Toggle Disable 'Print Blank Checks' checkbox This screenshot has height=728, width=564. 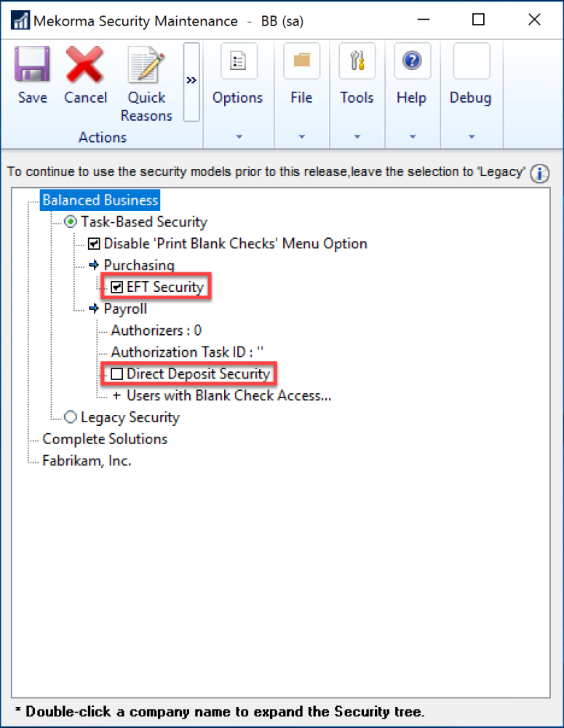[94, 244]
